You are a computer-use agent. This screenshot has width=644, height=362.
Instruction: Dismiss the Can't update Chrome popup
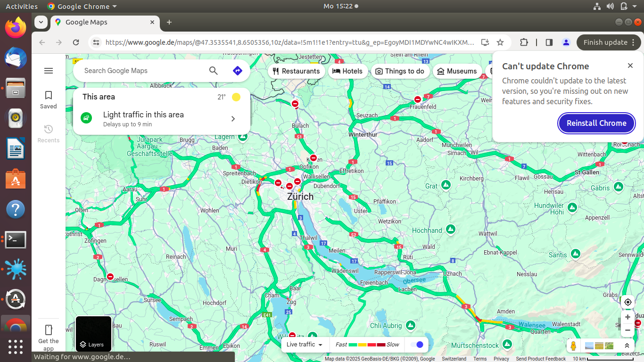click(x=630, y=66)
